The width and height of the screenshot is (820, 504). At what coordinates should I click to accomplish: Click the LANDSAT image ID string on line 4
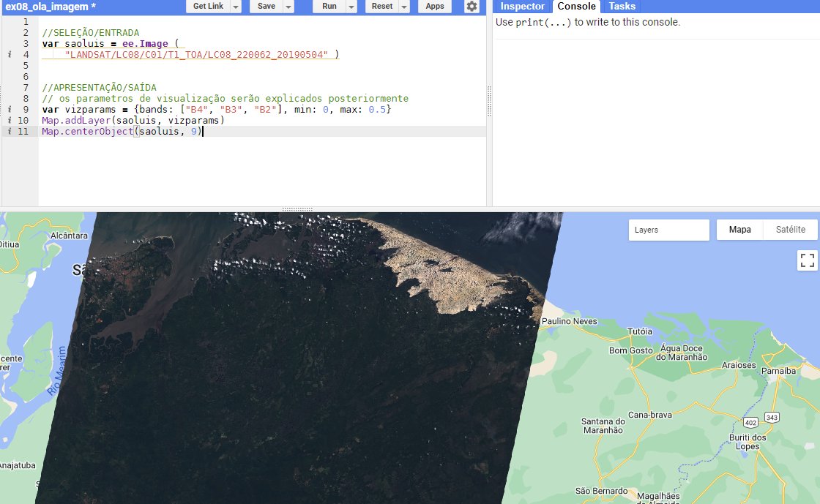click(196, 54)
